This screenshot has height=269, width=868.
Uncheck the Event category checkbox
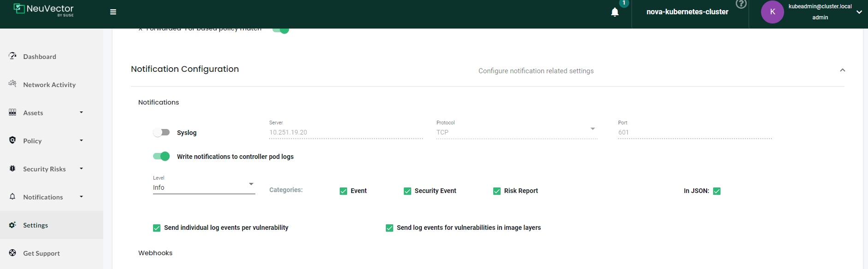343,191
